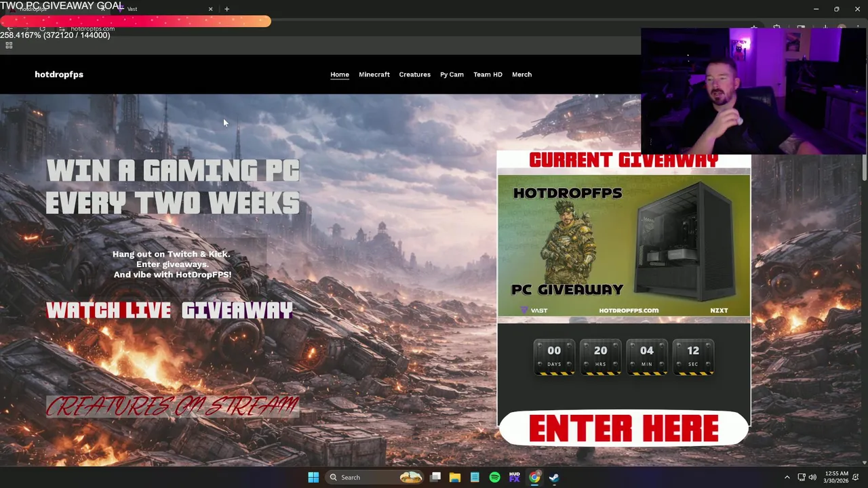Open File Explorer from the taskbar

pos(455,477)
